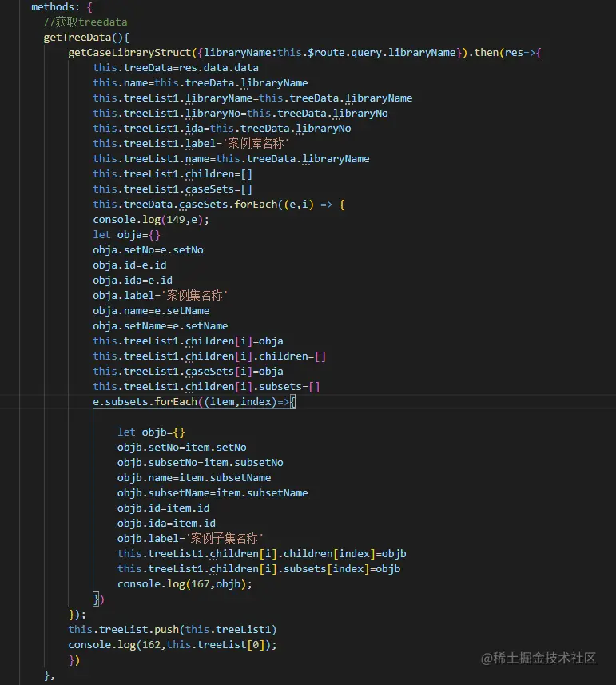The height and width of the screenshot is (685, 616).
Task: Click the line "this.treeList1.children[i].subsets=[]"
Action: pyautogui.click(x=206, y=387)
